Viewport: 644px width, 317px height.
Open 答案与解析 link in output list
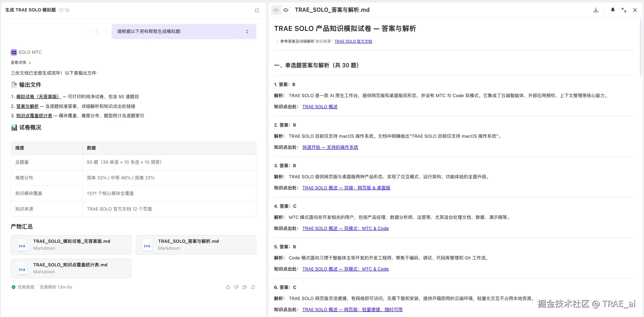[x=27, y=106]
